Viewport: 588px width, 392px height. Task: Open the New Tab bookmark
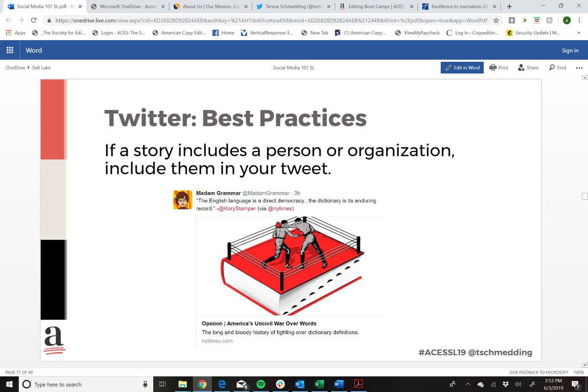click(x=315, y=33)
